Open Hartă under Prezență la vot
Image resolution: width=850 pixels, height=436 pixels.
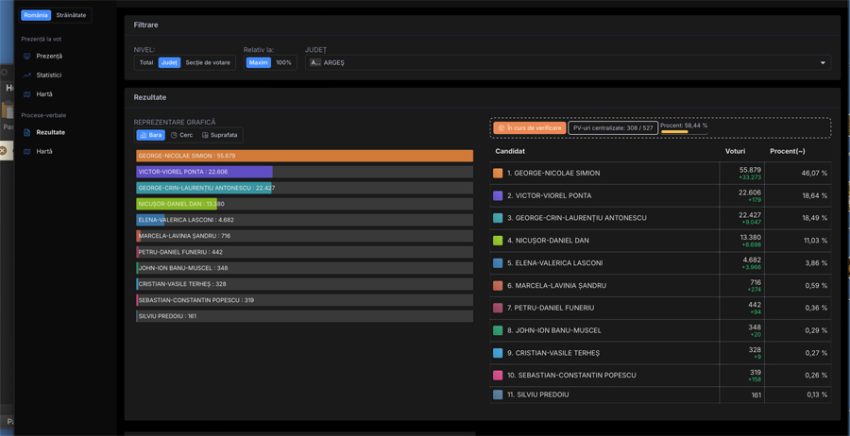44,94
